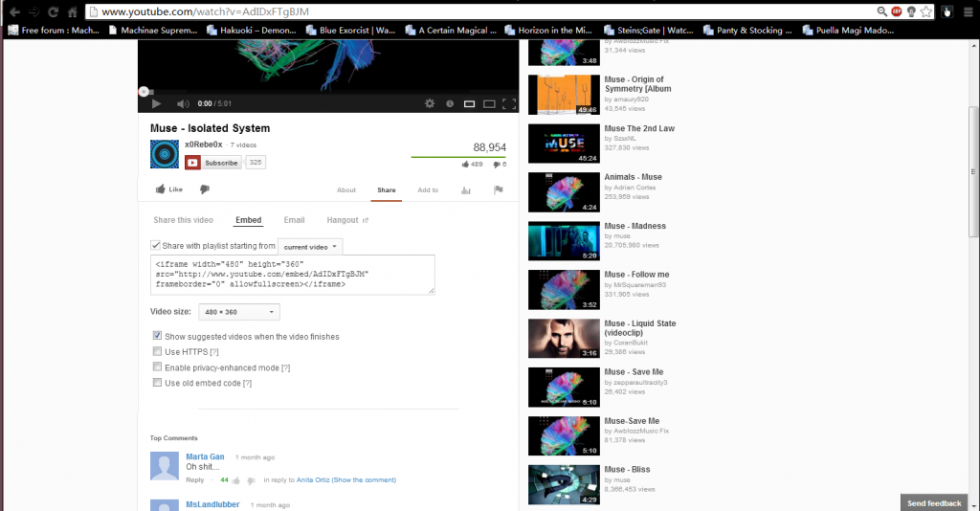Click the Marta Gan username link

pyautogui.click(x=205, y=456)
